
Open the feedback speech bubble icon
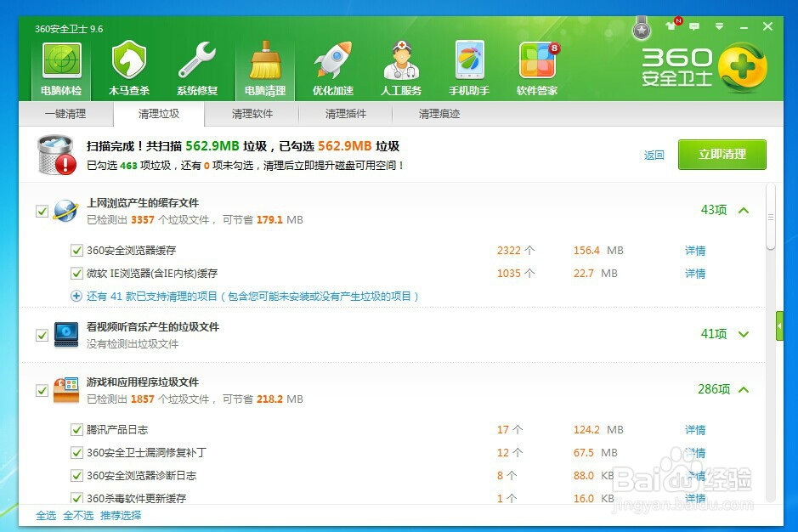[x=694, y=26]
